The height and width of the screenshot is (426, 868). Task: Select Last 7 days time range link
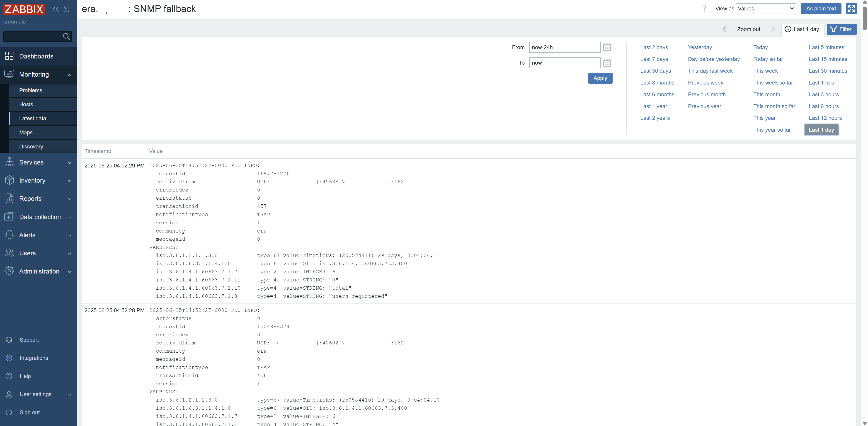click(654, 59)
